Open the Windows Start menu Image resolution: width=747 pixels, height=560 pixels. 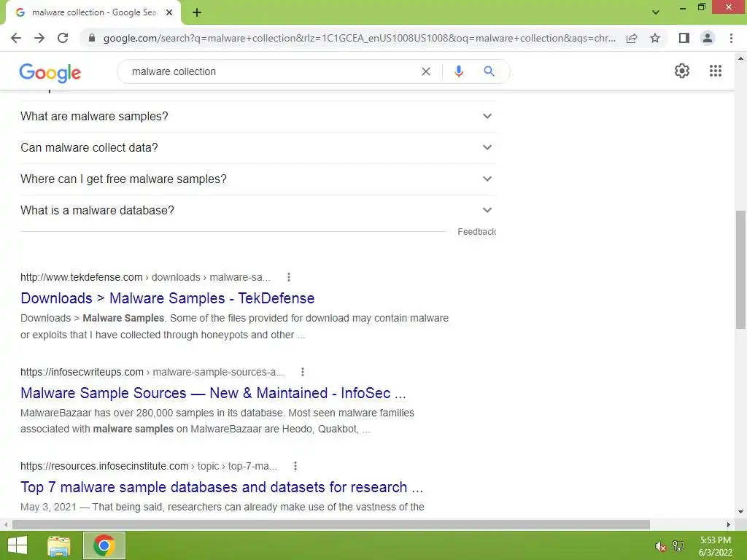pyautogui.click(x=18, y=545)
